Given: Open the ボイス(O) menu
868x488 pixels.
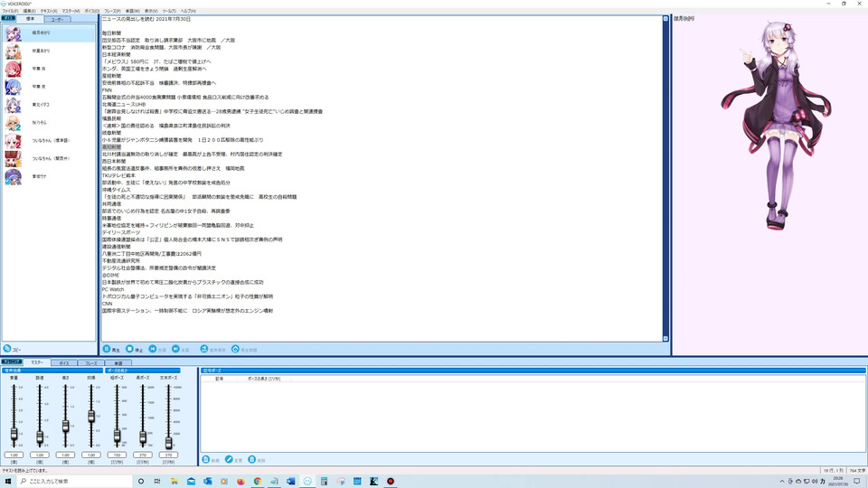Looking at the screenshot, I should 92,11.
